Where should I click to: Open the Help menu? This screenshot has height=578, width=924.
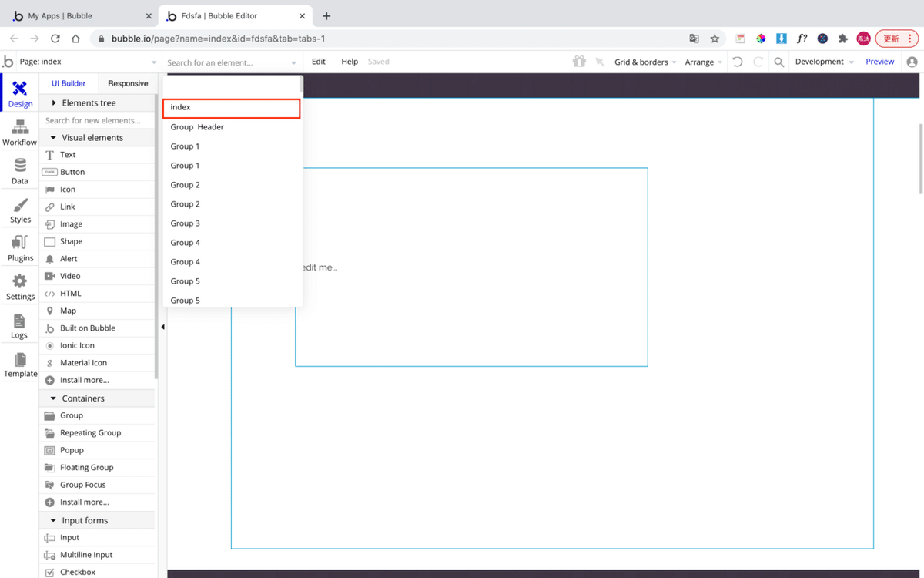click(x=350, y=62)
